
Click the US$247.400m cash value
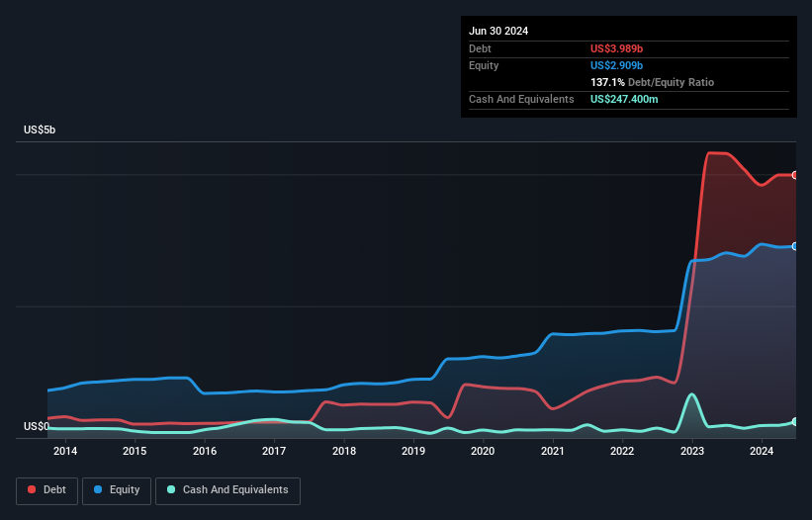coord(624,99)
